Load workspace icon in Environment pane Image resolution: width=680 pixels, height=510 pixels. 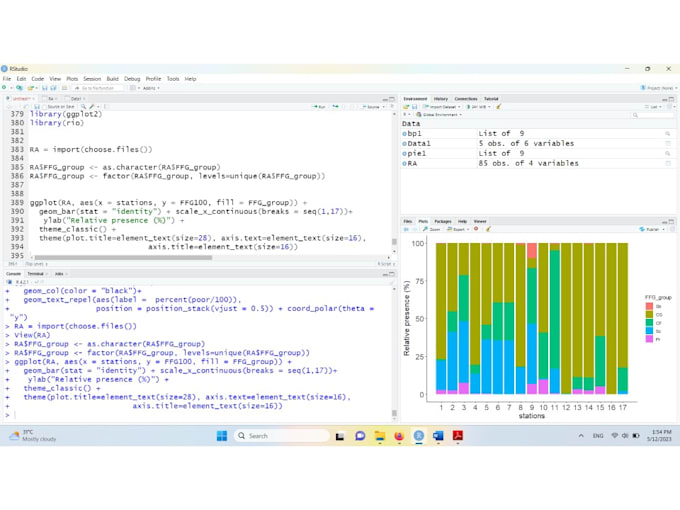406,107
